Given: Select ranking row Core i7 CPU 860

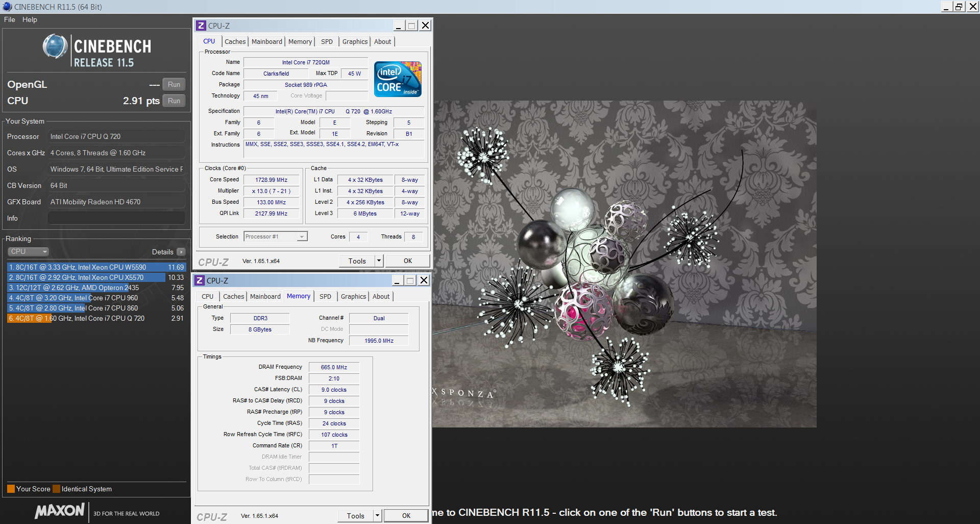Looking at the screenshot, I should click(x=96, y=308).
